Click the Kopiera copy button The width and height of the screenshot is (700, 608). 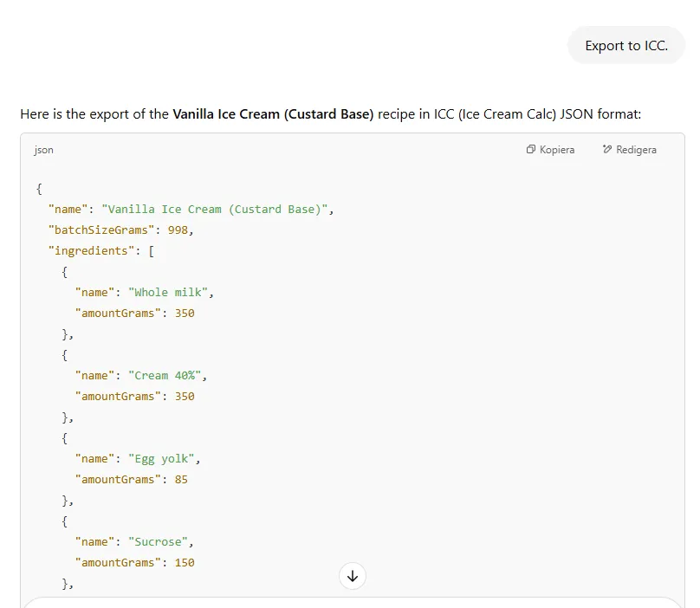click(550, 150)
